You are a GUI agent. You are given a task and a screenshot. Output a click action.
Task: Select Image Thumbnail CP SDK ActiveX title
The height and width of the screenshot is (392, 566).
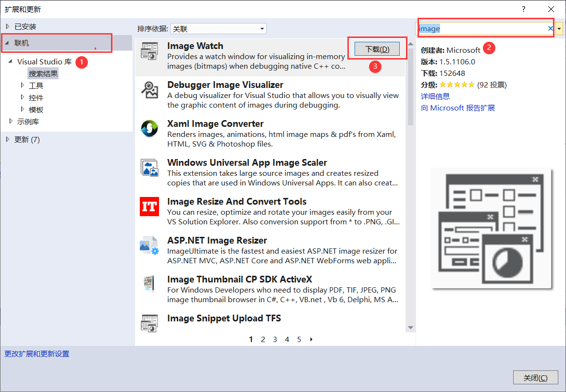(x=240, y=280)
